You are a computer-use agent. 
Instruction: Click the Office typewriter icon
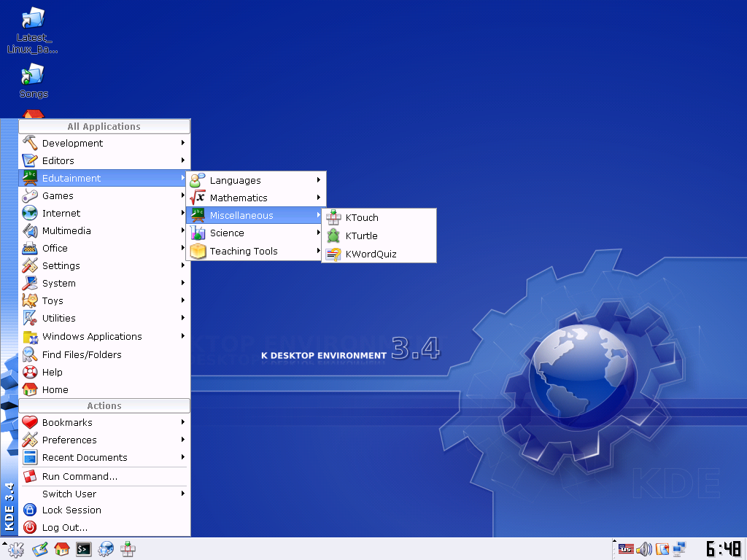coord(30,248)
